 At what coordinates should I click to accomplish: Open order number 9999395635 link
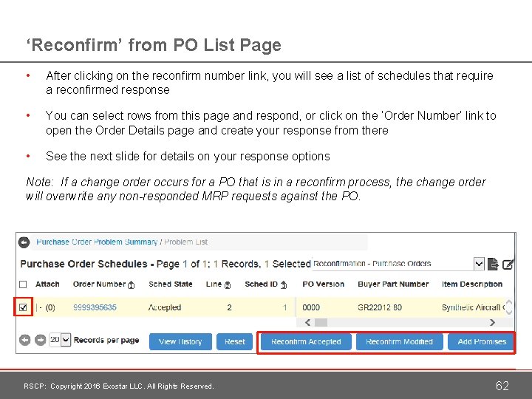[x=95, y=307]
